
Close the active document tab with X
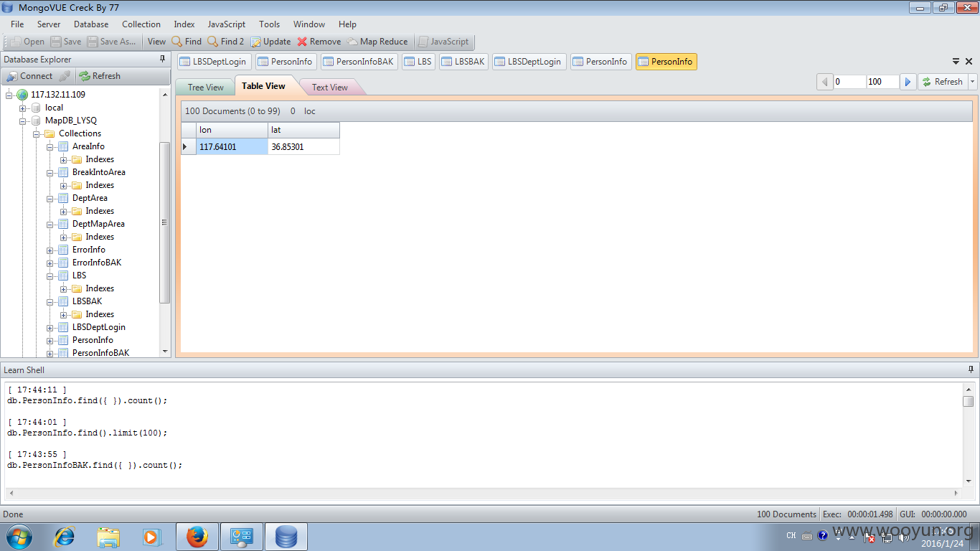pos(969,62)
